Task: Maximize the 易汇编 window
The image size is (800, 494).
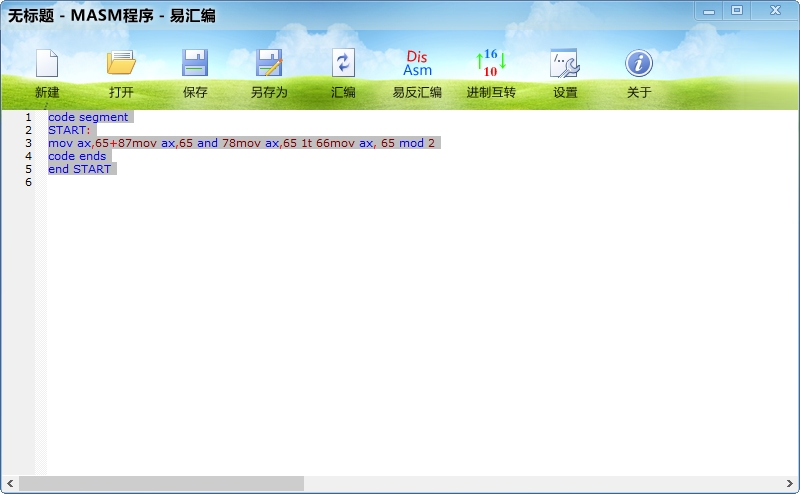Action: pos(737,11)
